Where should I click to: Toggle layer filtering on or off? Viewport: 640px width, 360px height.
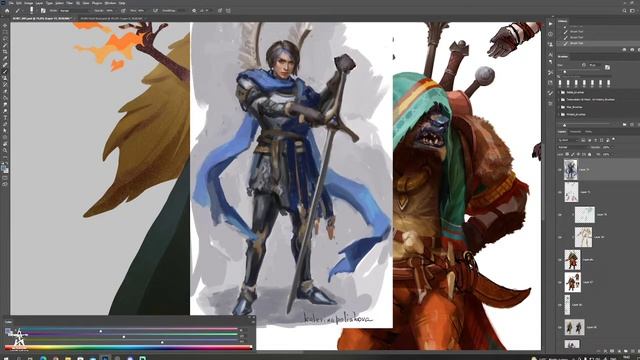coord(613,139)
